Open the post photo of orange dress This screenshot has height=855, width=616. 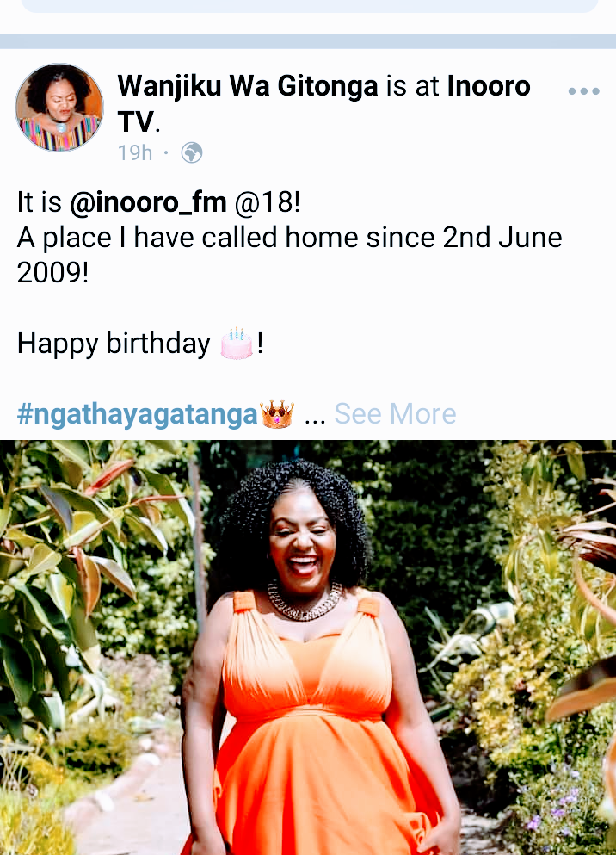pos(308,647)
